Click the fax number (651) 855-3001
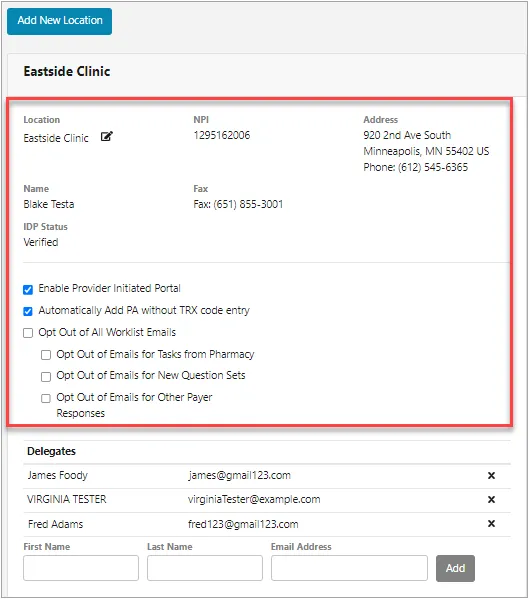This screenshot has width=529, height=599. [x=248, y=204]
